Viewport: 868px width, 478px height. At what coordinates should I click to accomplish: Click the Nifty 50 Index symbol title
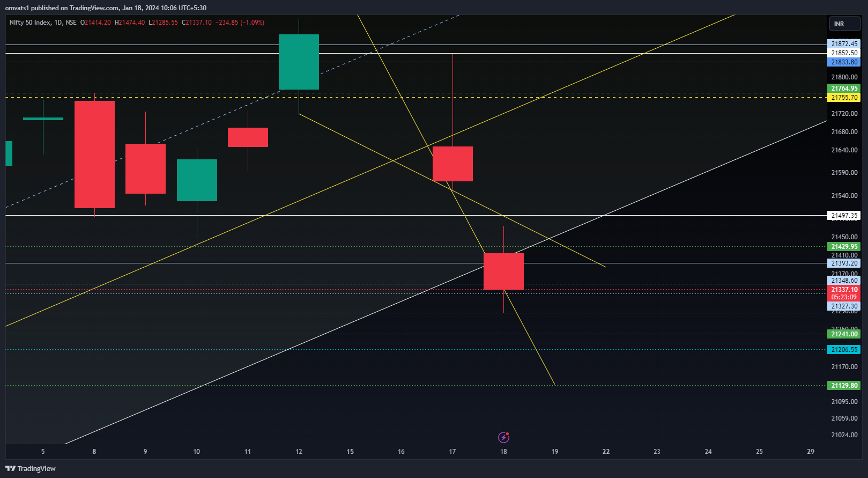click(x=30, y=23)
